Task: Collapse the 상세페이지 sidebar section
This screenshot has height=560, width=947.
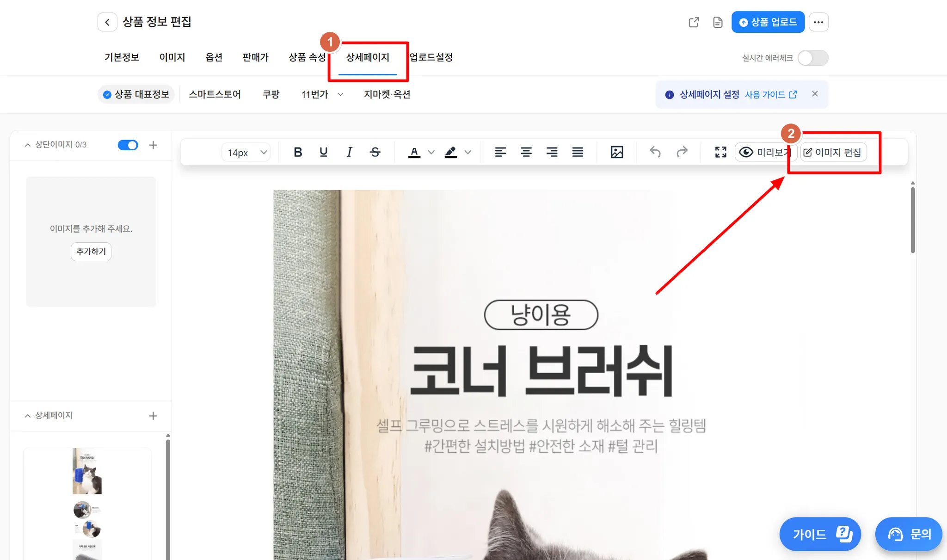Action: [x=28, y=416]
